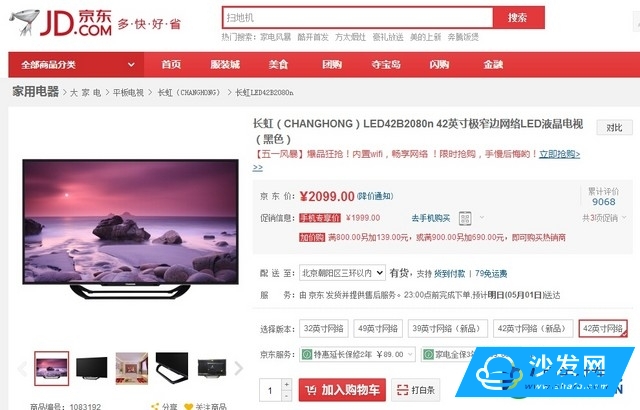Click the heart follow-product icon
The height and width of the screenshot is (410, 640).
[189, 406]
